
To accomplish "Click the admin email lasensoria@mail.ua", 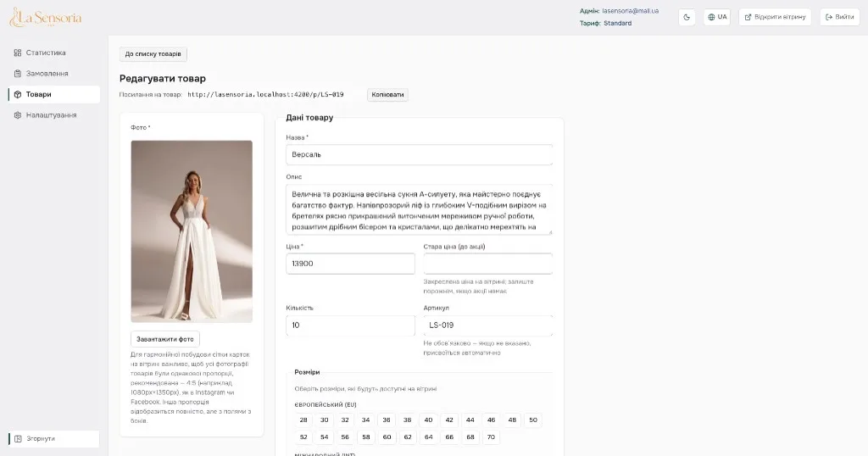I will (631, 11).
